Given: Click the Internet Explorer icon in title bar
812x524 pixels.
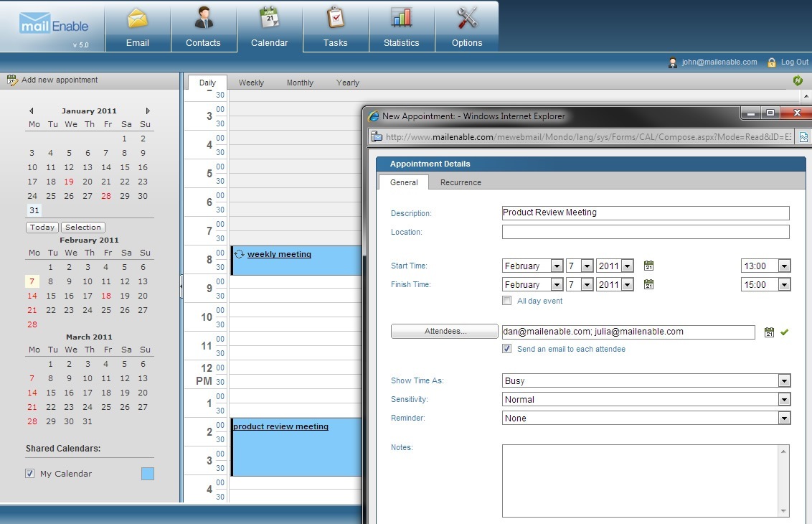Looking at the screenshot, I should [x=374, y=116].
